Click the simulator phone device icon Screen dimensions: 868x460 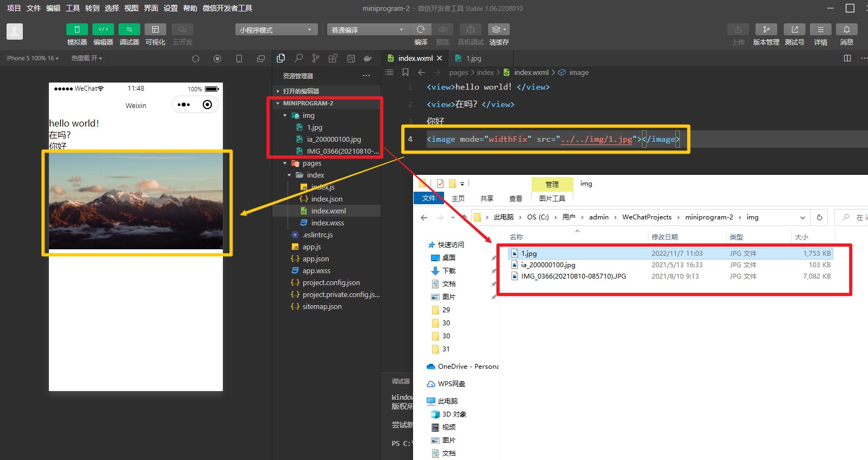point(239,59)
